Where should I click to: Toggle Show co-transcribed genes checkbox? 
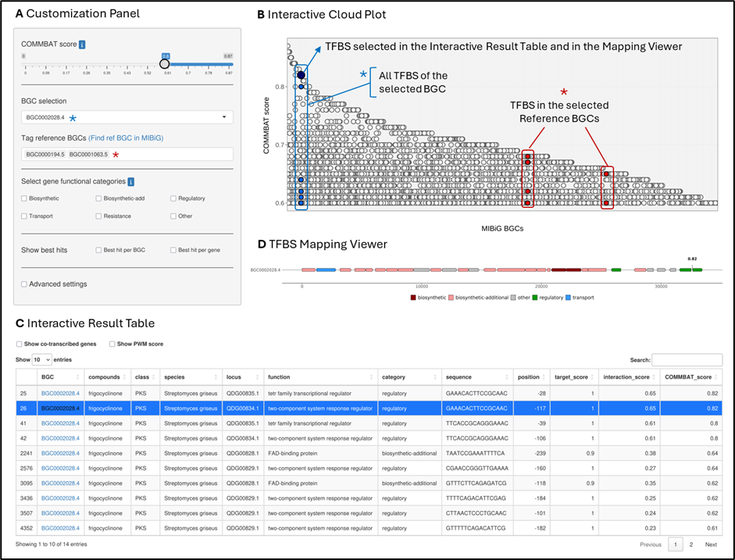[20, 344]
